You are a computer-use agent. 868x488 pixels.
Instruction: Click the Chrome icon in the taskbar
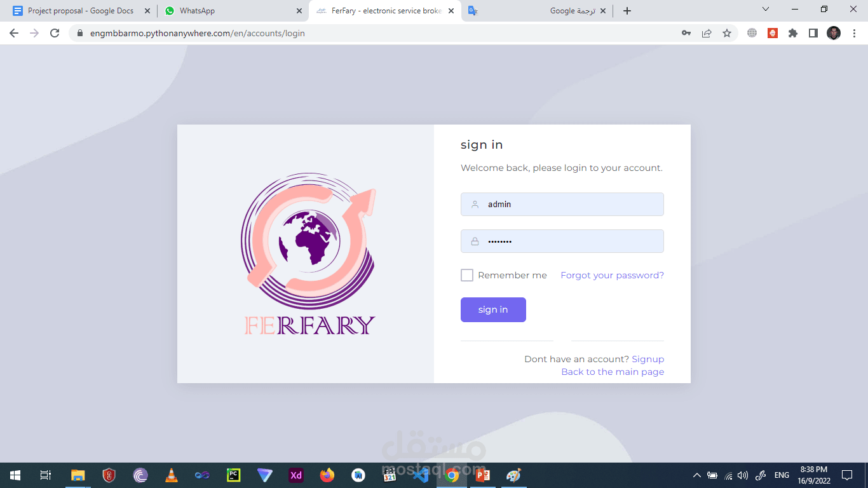pos(452,475)
